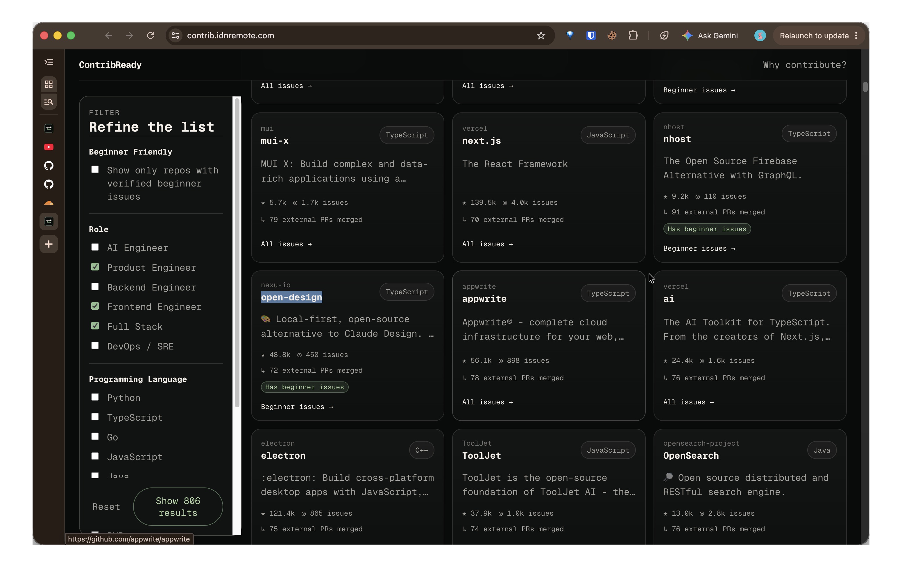Reset all filters

point(106,507)
